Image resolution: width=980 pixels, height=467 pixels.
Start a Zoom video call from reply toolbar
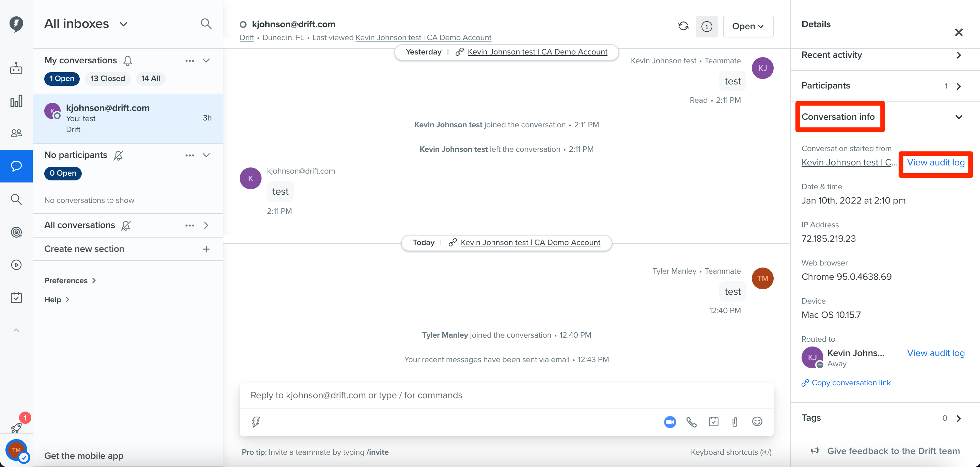[x=669, y=422]
